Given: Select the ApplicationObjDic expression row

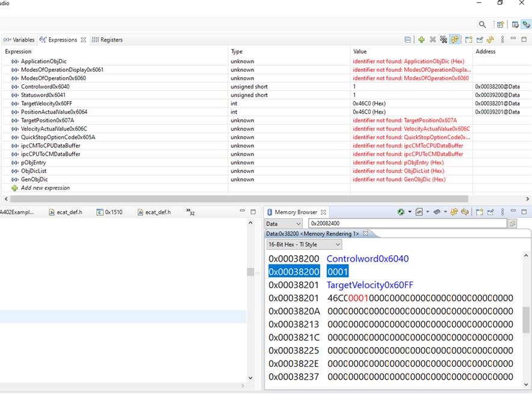Looking at the screenshot, I should click(266, 61).
